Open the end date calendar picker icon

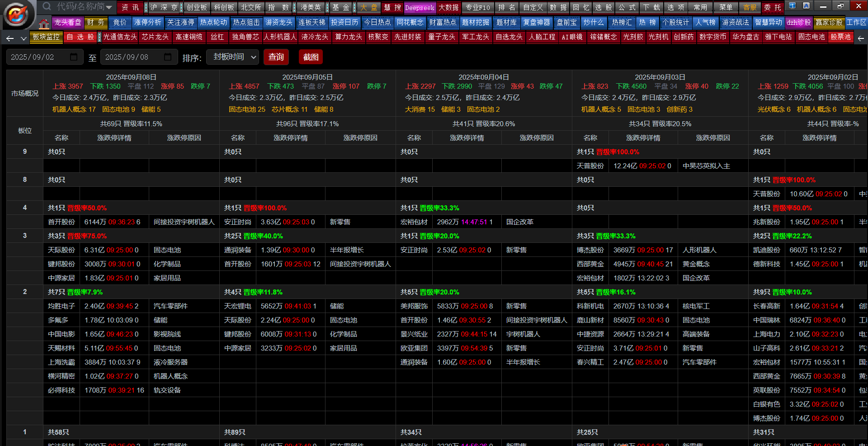pyautogui.click(x=168, y=57)
